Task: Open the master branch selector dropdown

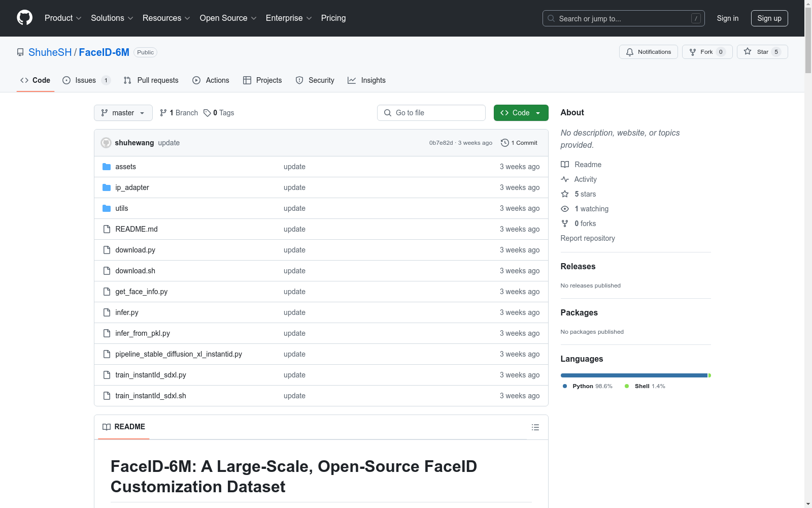Action: tap(123, 113)
